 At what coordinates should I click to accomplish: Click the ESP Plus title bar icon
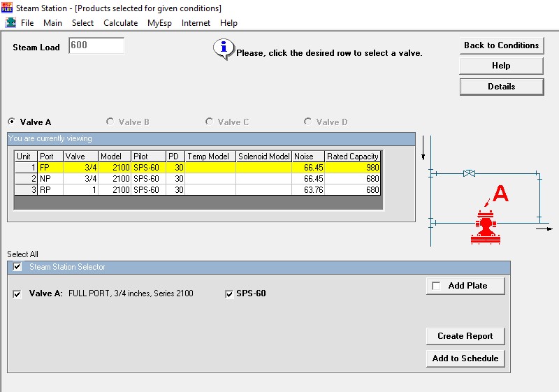(x=7, y=7)
